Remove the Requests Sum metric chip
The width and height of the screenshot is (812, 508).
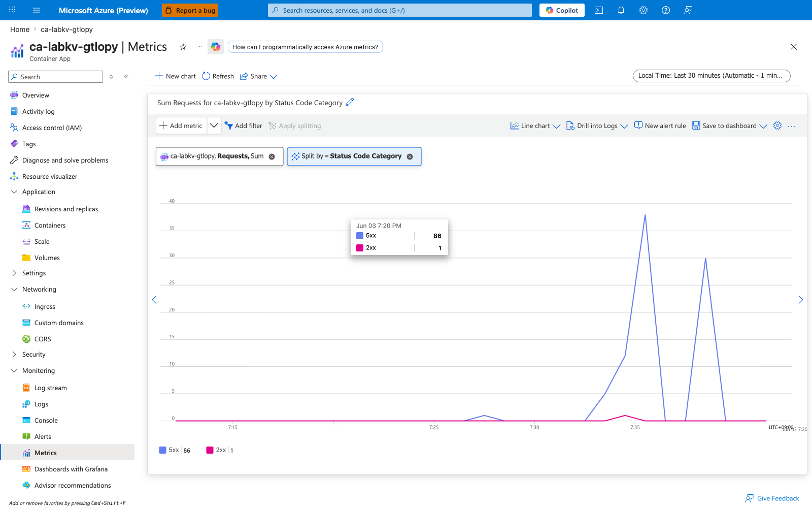(x=272, y=156)
